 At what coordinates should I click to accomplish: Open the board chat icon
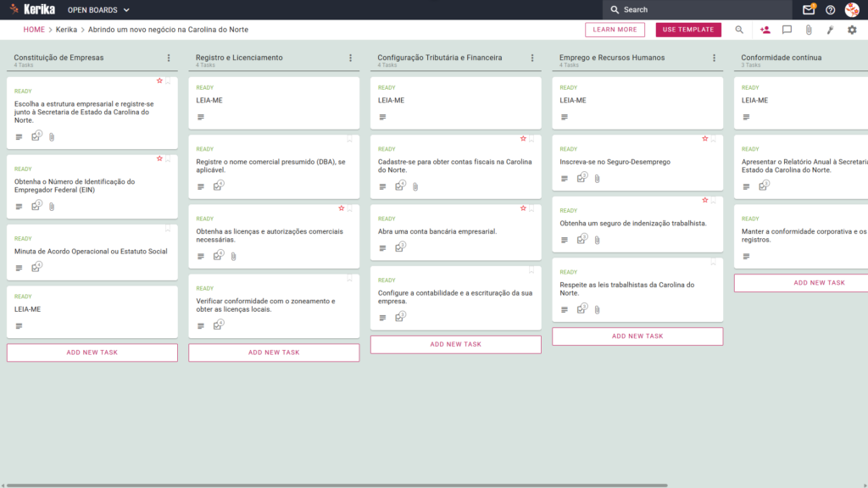[787, 30]
